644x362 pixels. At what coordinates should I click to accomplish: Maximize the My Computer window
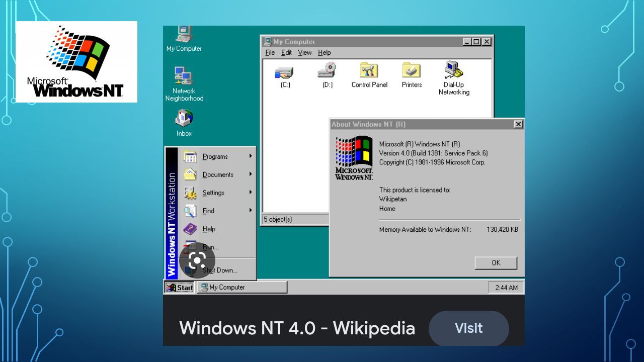(477, 42)
